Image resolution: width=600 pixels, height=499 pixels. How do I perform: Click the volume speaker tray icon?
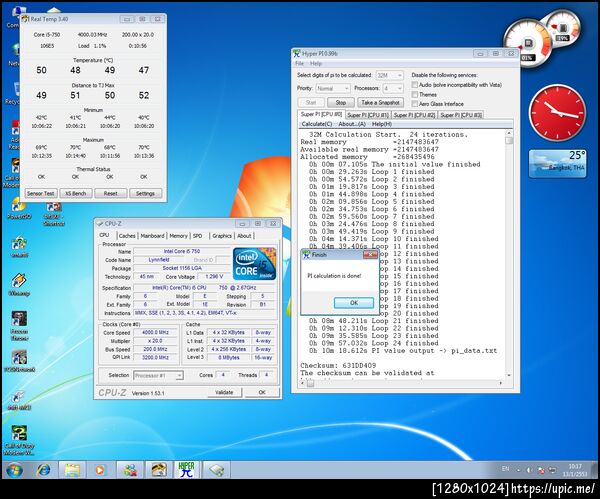click(529, 470)
